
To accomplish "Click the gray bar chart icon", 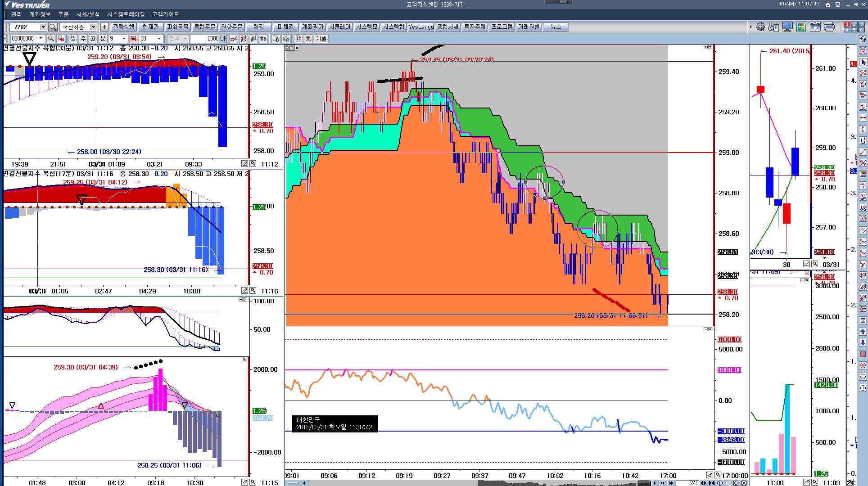I will (x=253, y=39).
